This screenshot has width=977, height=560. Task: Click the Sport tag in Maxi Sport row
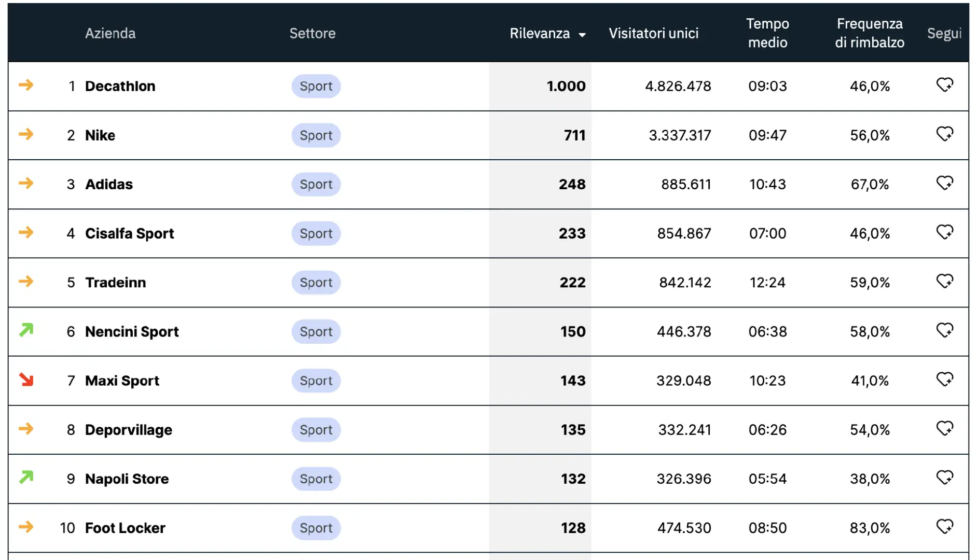pos(316,381)
